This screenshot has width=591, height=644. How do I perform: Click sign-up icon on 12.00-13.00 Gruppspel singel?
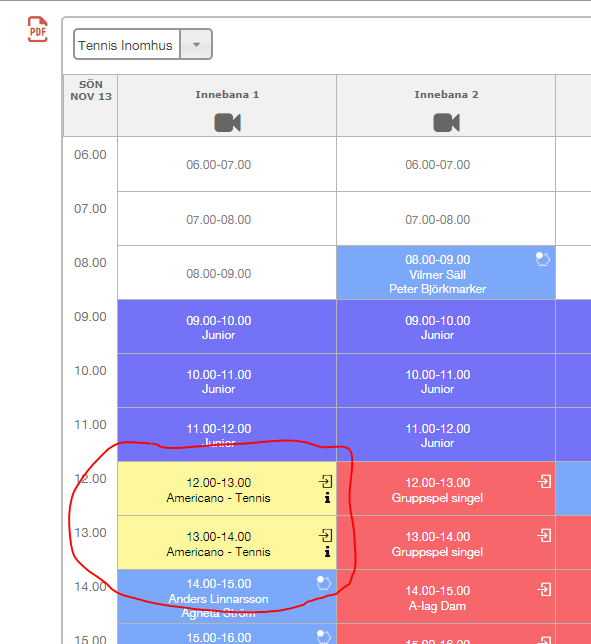pyautogui.click(x=545, y=481)
